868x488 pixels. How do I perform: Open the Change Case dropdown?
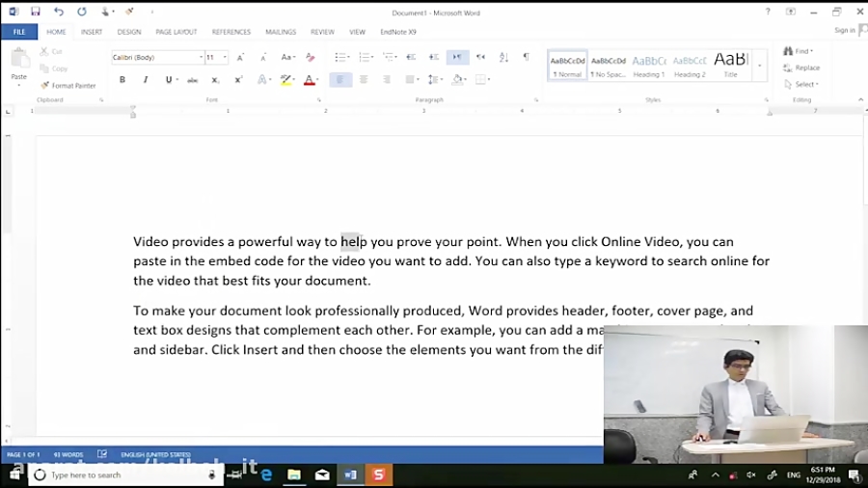[287, 57]
